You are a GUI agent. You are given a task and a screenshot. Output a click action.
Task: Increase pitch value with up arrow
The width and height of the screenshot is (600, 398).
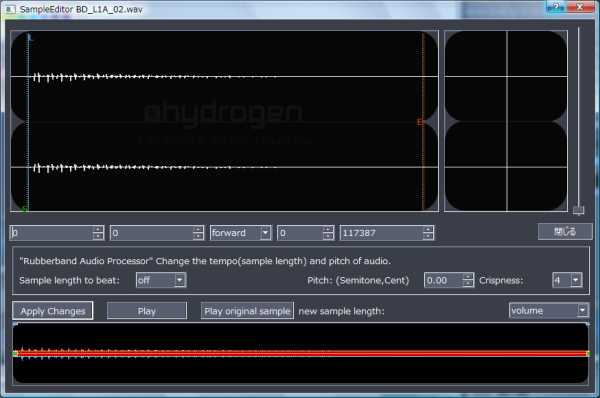(468, 277)
